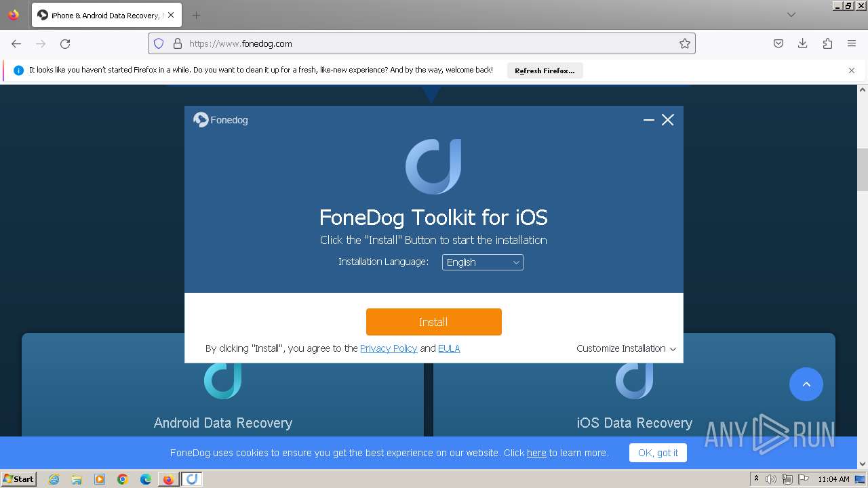
Task: Minimize the Fonedog installer dialog
Action: point(648,120)
